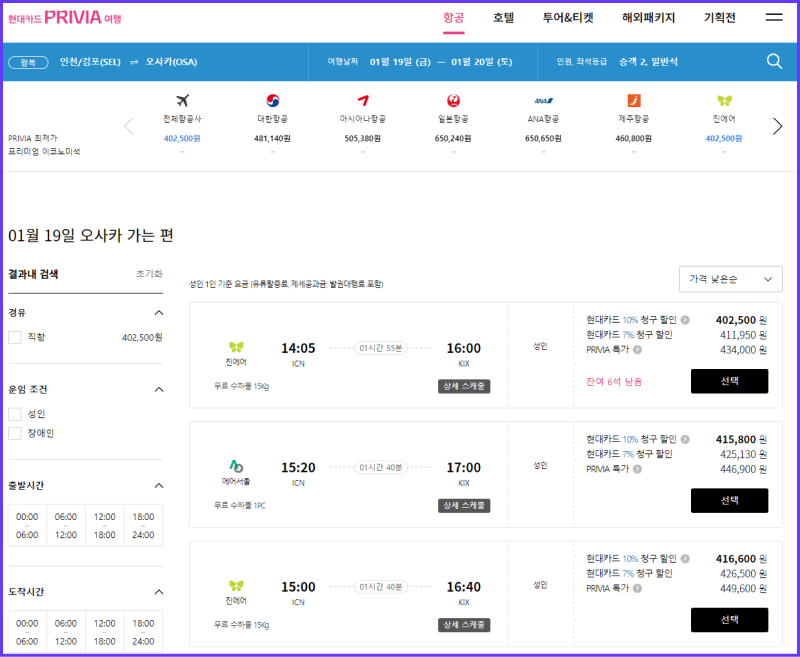Click 진에어 lowest price 402,500원
Viewport: 800px width, 657px height.
pos(723,138)
